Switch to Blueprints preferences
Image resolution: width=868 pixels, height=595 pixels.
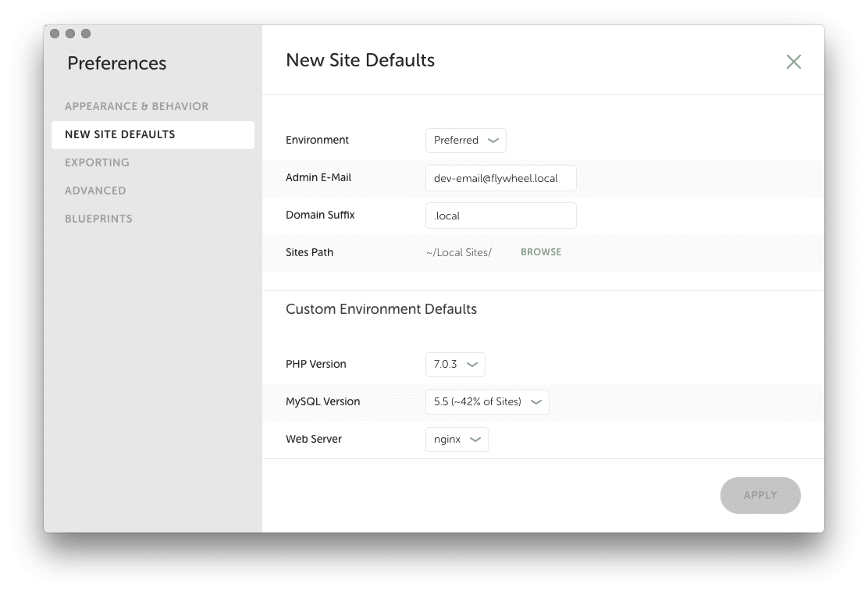coord(98,219)
